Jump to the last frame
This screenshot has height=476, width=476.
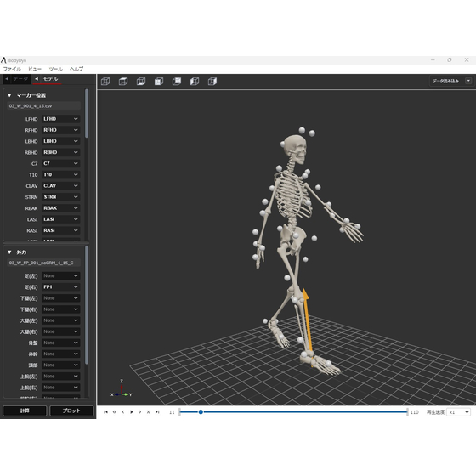tap(157, 412)
